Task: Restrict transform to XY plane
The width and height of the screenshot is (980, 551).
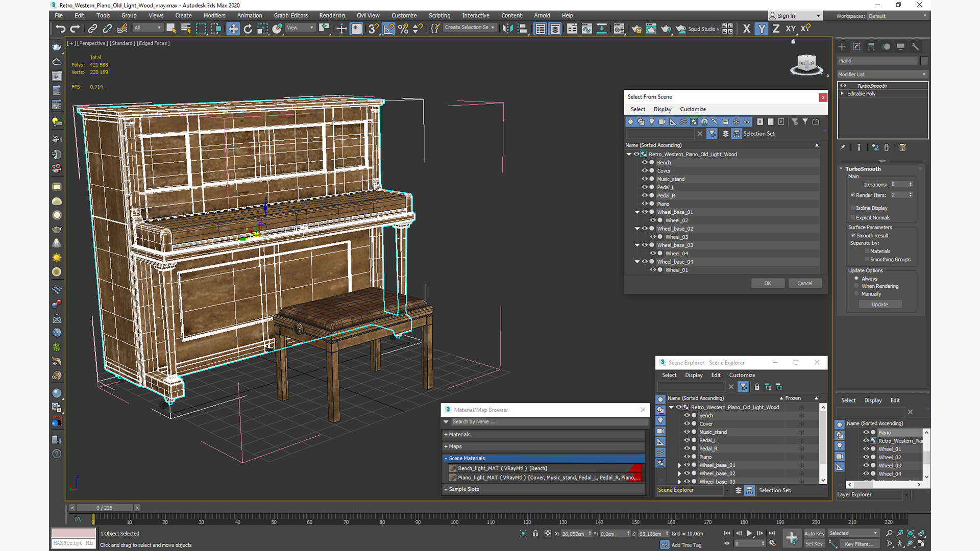Action: [791, 29]
